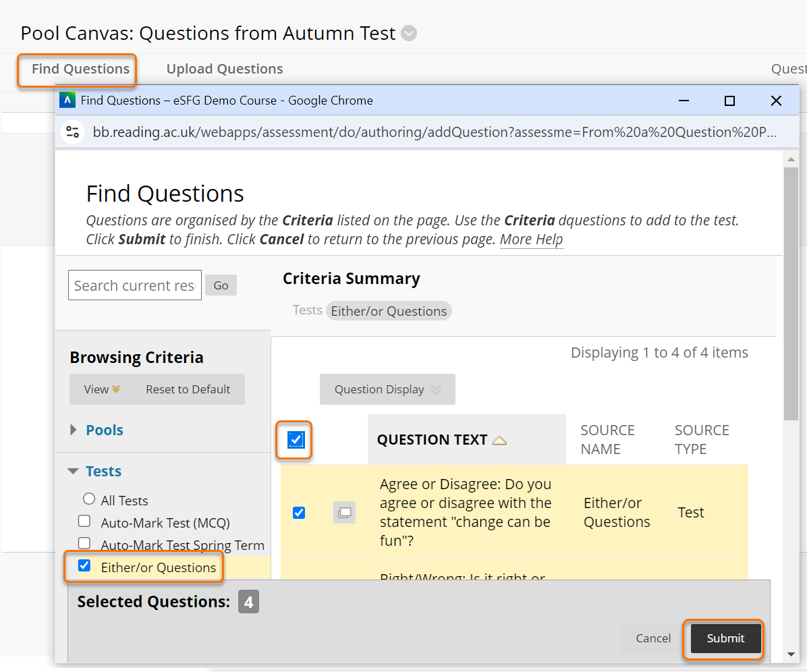Open the View dropdown in Browsing Criteria
The image size is (807, 672).
click(101, 389)
